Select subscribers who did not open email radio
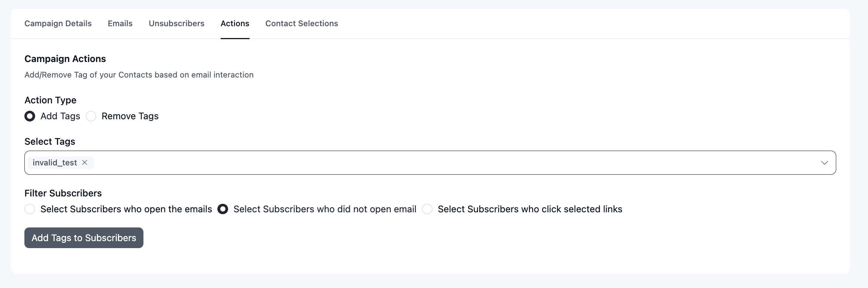 click(x=223, y=209)
